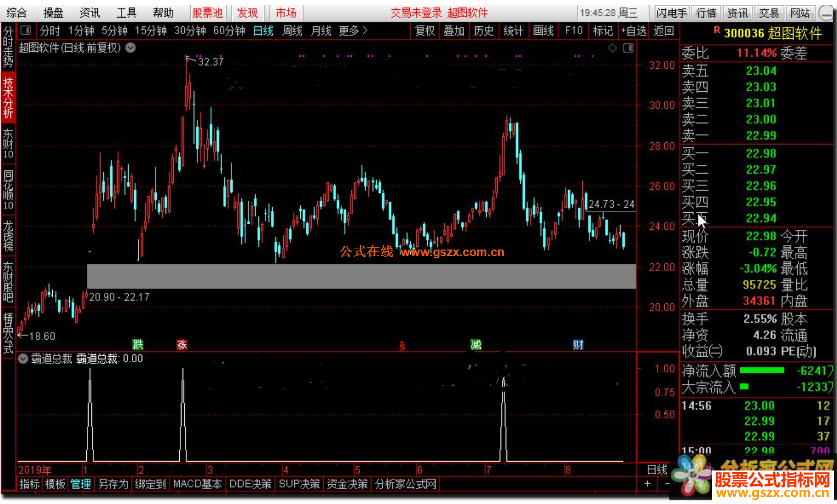Screen dimensions: 837x504
Task: Select the 月线 timeframe
Action: point(321,31)
